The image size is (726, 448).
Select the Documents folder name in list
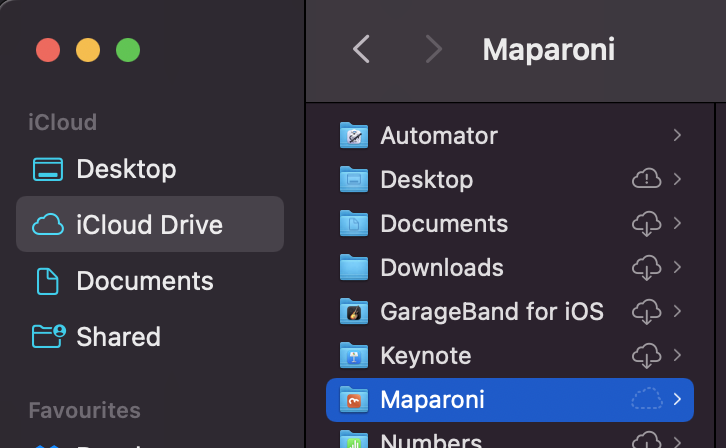point(444,224)
